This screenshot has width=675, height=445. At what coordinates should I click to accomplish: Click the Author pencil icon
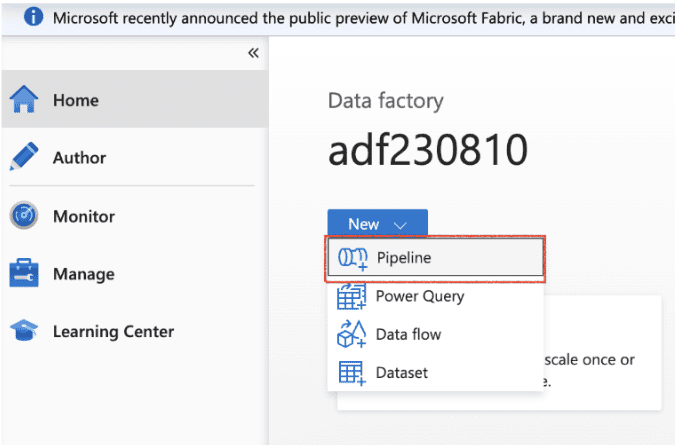point(24,158)
